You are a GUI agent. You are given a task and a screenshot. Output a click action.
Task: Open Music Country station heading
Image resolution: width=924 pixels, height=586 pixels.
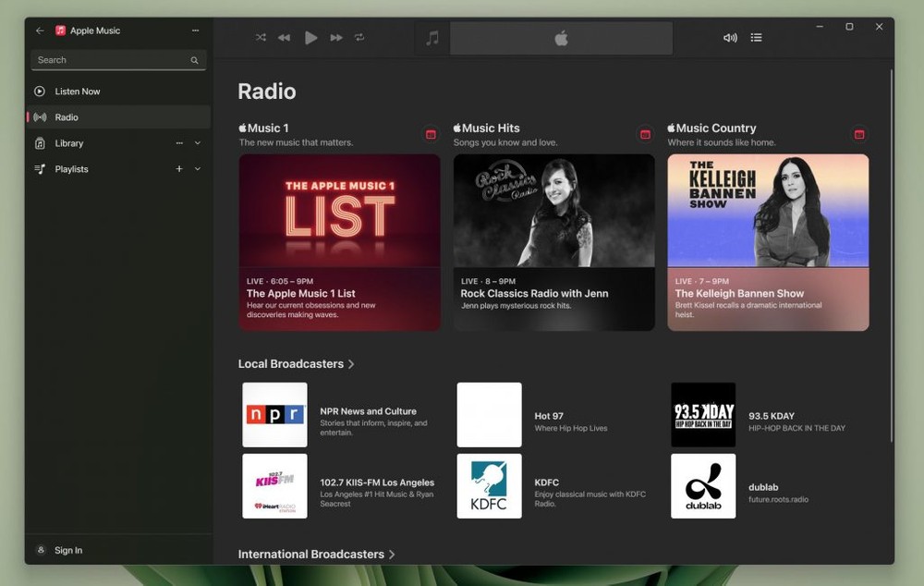click(711, 128)
